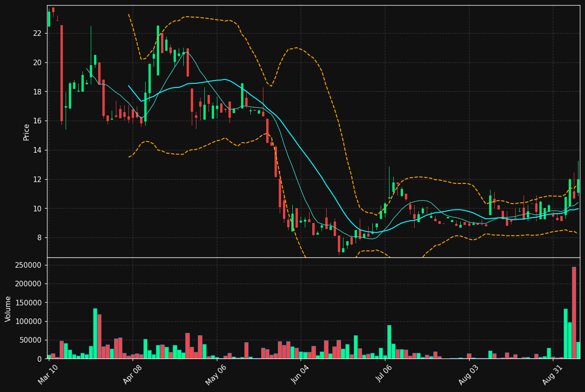Screen dimensions: 585x392
Task: Click the tallest red volume bar
Action: tap(574, 312)
